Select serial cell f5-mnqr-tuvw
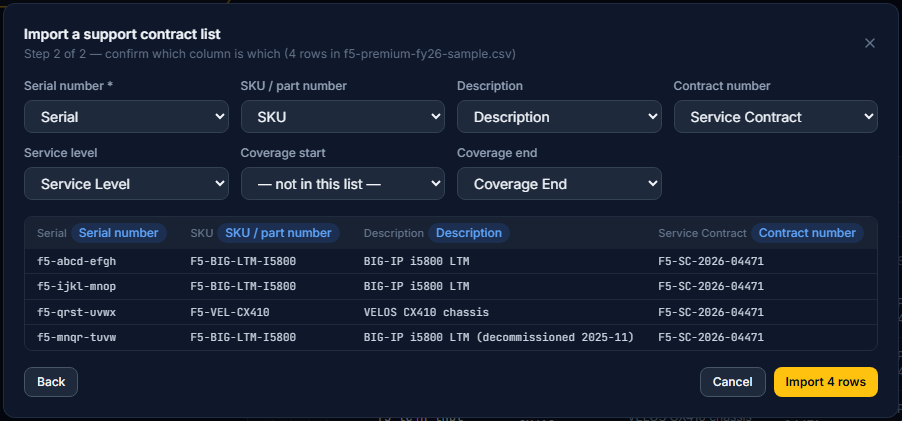902x421 pixels. click(77, 337)
